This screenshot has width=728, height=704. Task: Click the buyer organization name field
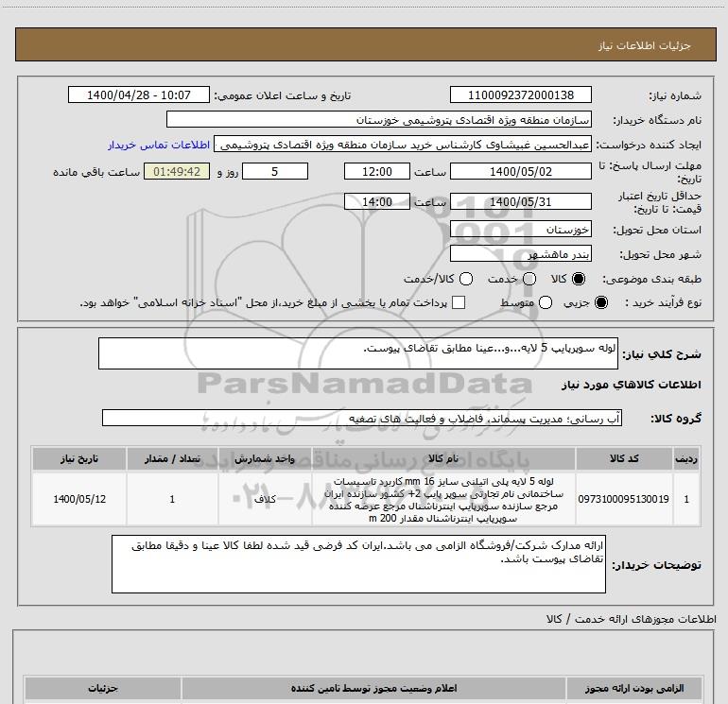pos(379,120)
